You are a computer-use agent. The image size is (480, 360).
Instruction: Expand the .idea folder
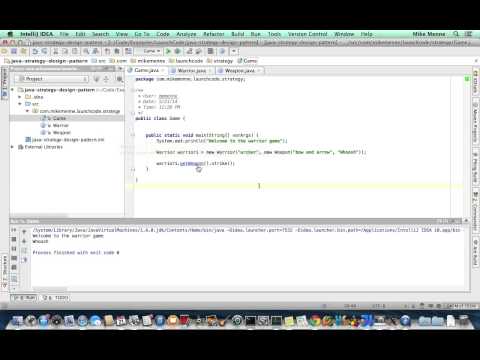(20, 97)
